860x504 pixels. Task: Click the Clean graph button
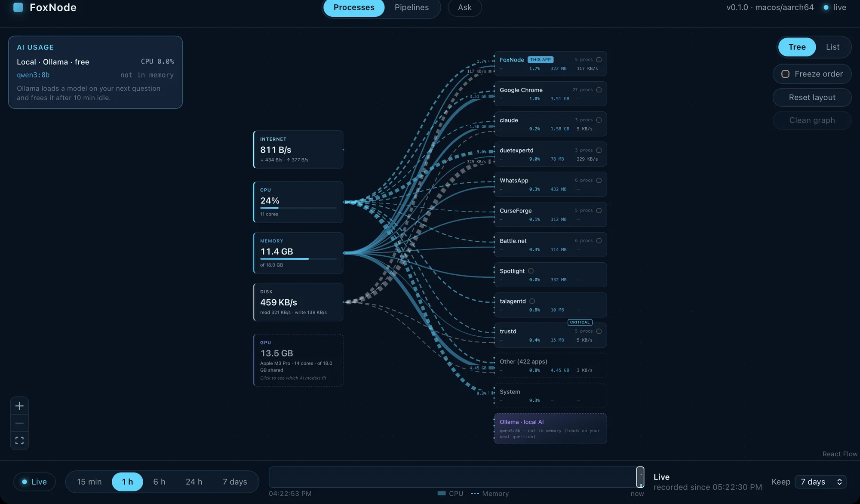click(x=812, y=120)
